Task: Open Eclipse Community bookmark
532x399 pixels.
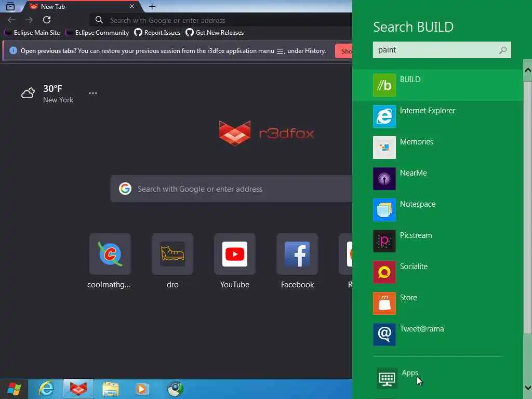Action: (x=97, y=33)
